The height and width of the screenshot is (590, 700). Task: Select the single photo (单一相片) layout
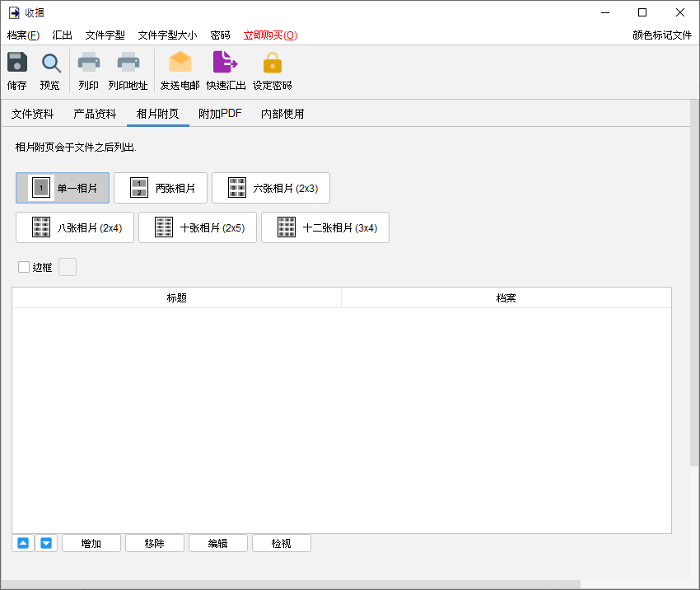point(63,188)
